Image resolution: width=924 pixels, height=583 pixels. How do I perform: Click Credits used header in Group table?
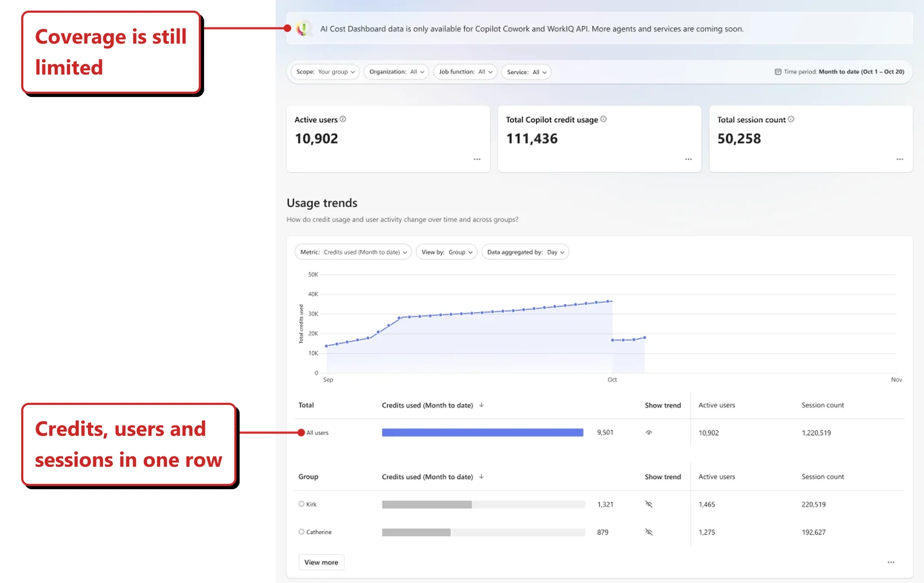tap(427, 476)
